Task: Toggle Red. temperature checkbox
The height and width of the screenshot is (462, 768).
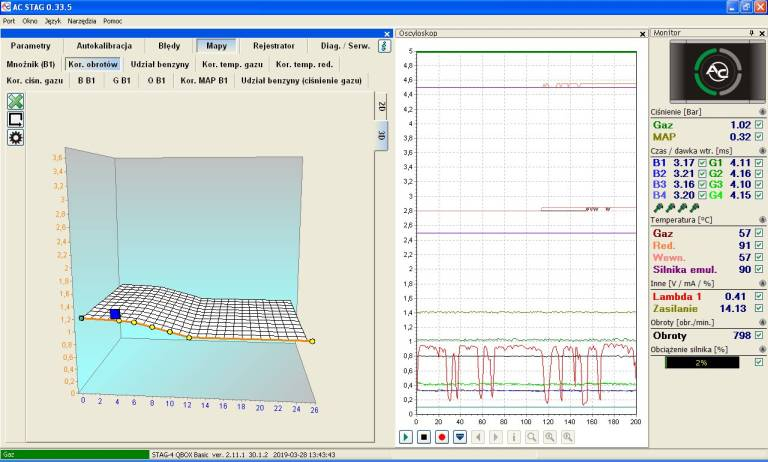Action: (759, 245)
